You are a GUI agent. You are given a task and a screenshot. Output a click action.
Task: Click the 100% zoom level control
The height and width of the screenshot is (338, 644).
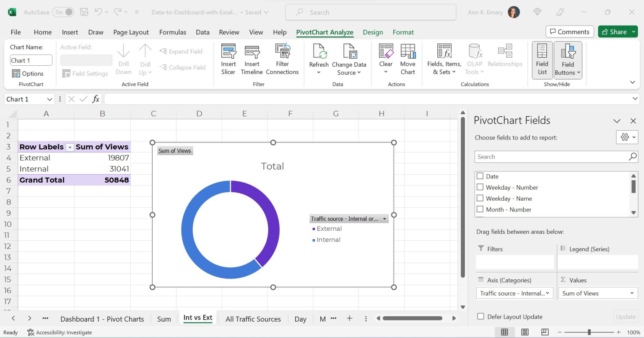[633, 332]
